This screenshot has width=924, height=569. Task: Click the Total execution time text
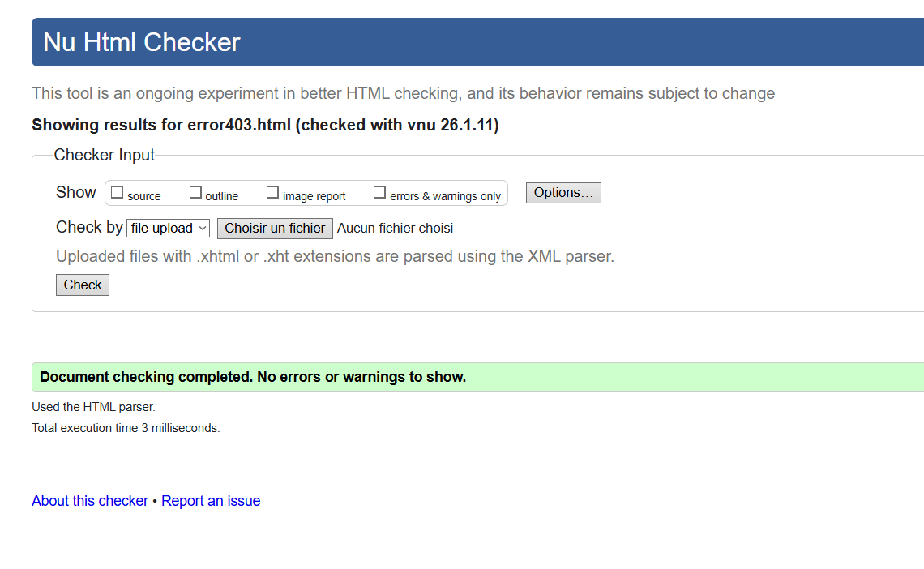126,428
